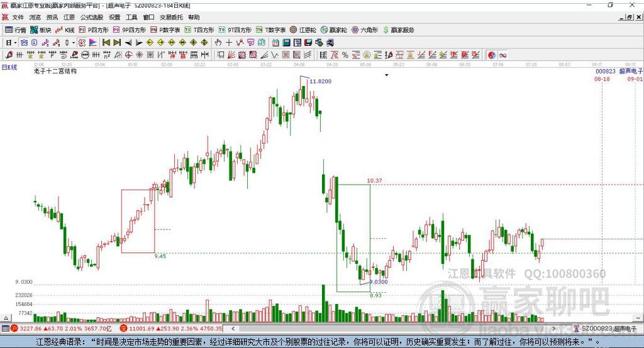The image size is (644, 348).
Task: Click the red floppy disk save icon
Action: pyautogui.click(x=308, y=43)
